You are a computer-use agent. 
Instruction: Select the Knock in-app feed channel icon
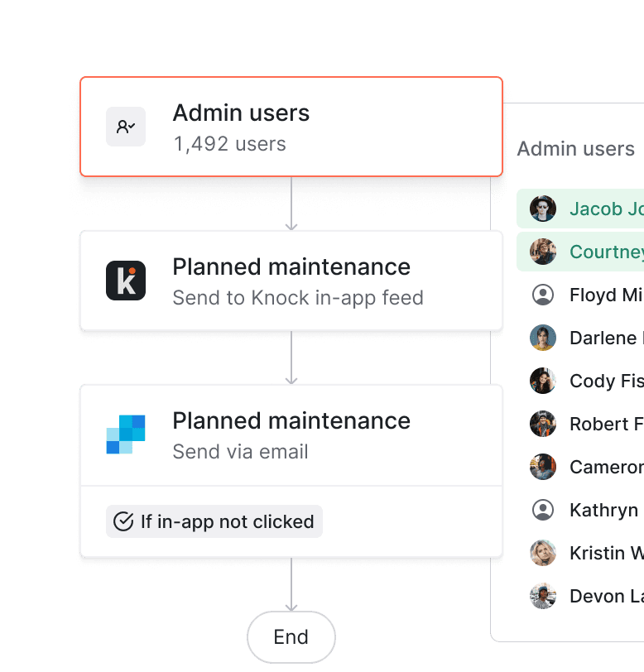pyautogui.click(x=126, y=280)
